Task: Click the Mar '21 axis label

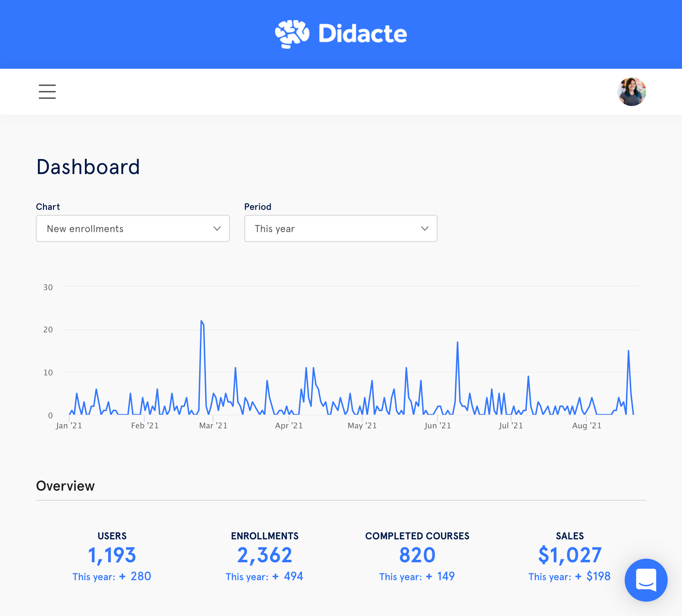Action: 213,425
